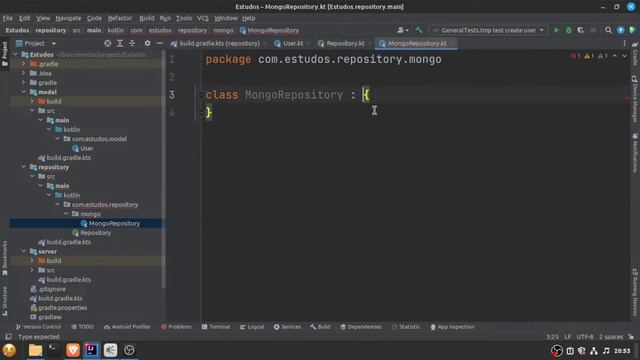Select opened file locate target icon in Project panel
This screenshot has width=640, height=360.
(x=107, y=43)
